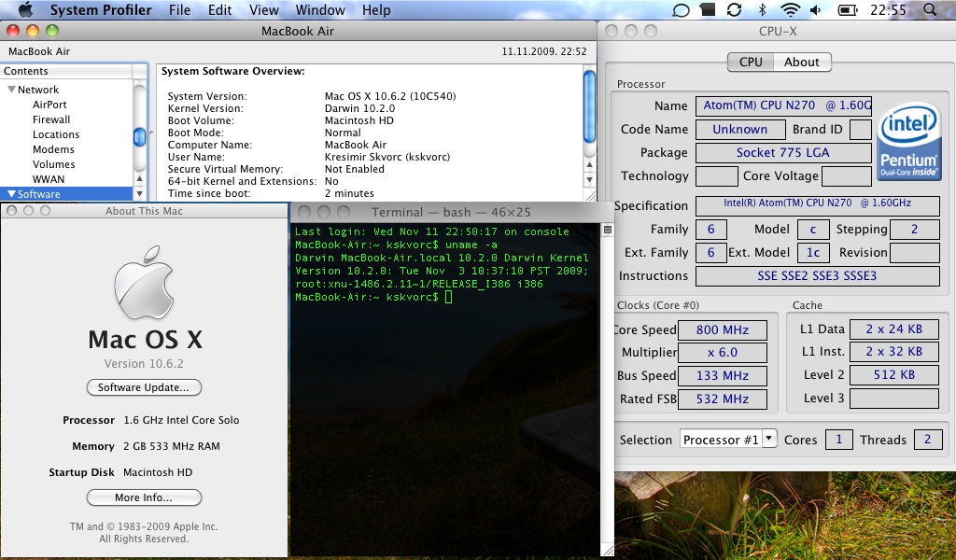Click the Core Speed value 800 MHz
The width and height of the screenshot is (956, 560).
(x=723, y=329)
